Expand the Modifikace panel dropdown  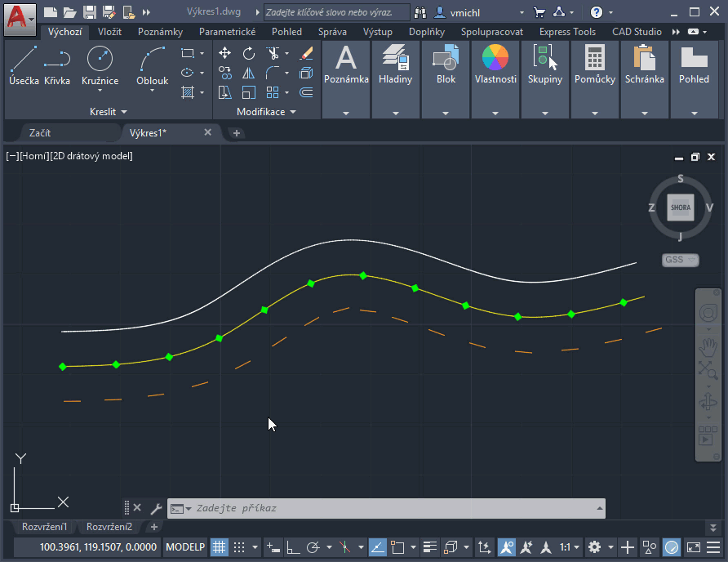click(266, 111)
